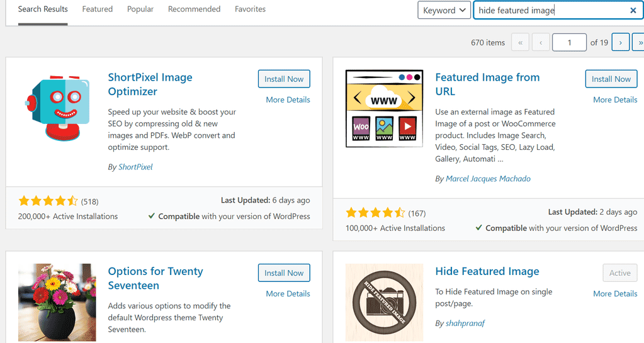Go to first page of results

(x=521, y=42)
